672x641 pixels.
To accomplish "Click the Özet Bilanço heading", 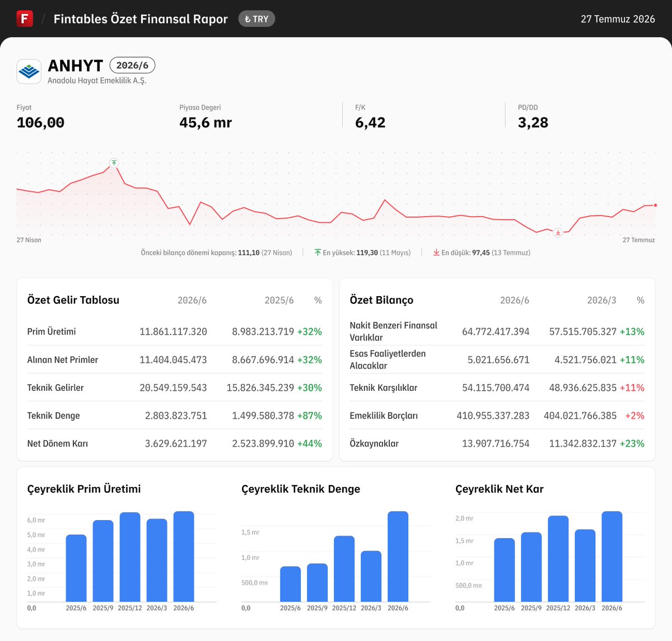I will [x=381, y=300].
